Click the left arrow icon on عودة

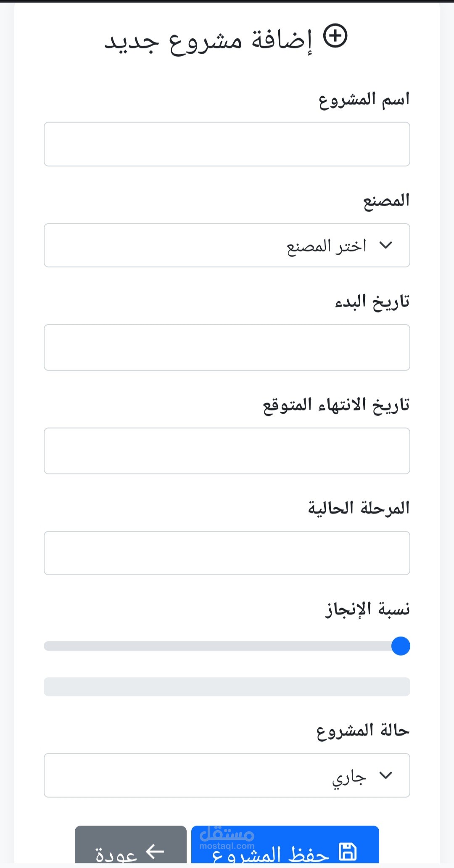point(155,852)
